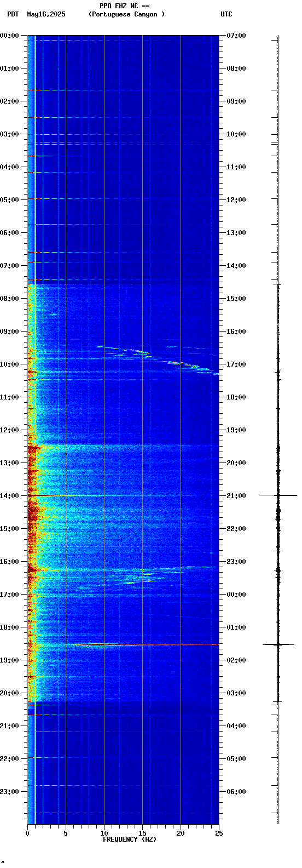The height and width of the screenshot is (868, 302).
Task: Click the 20:00 label on PDT axis
Action: (x=10, y=693)
